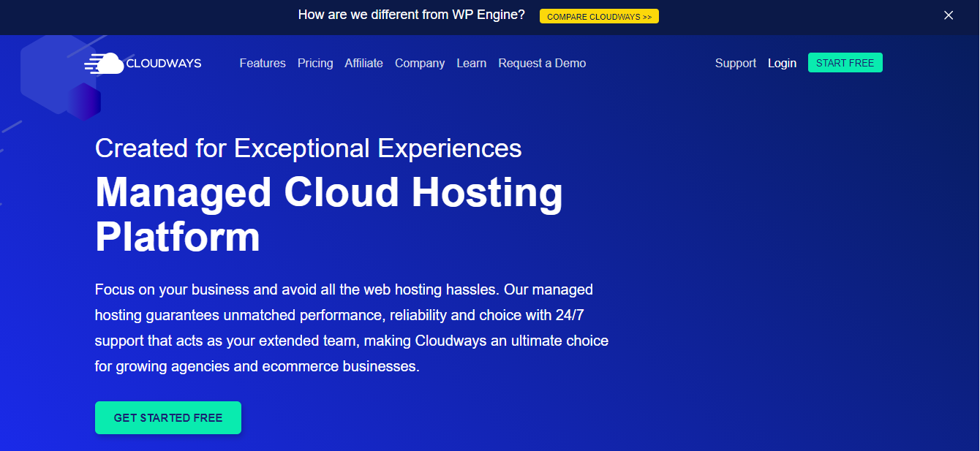This screenshot has width=980, height=451.
Task: Click the Login link
Action: (782, 64)
